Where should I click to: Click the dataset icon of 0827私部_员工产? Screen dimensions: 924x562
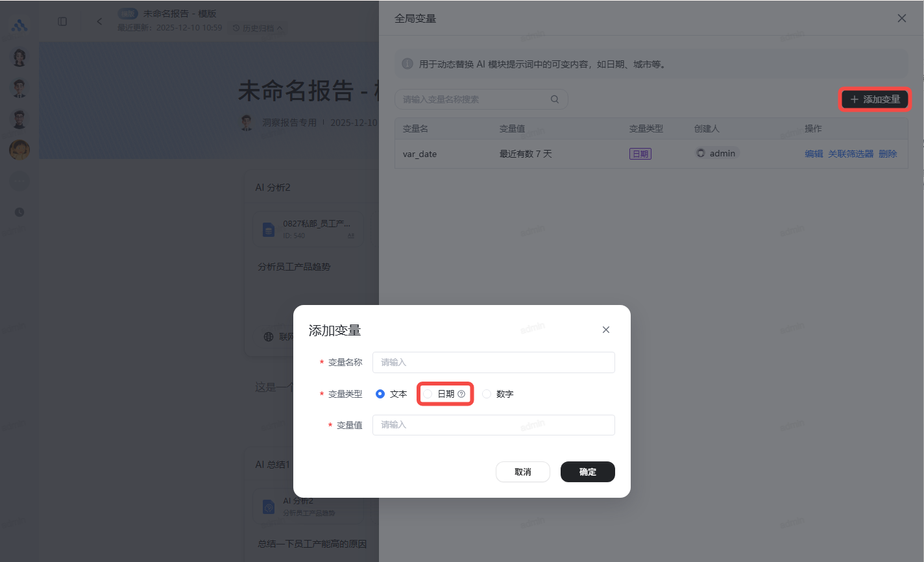pos(268,229)
